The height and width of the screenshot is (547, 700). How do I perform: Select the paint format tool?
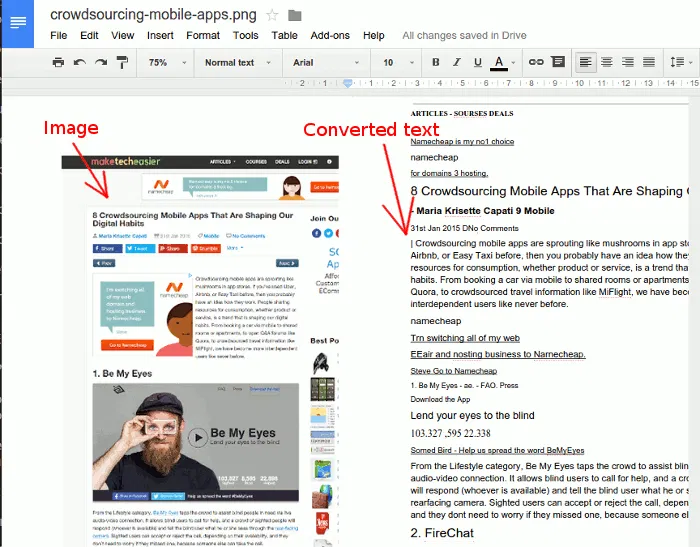click(122, 62)
